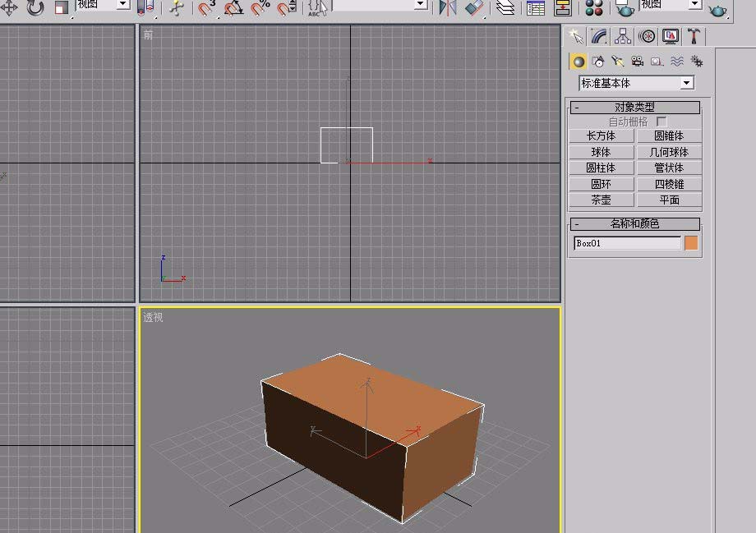Open the orange object color swatch

(x=691, y=243)
